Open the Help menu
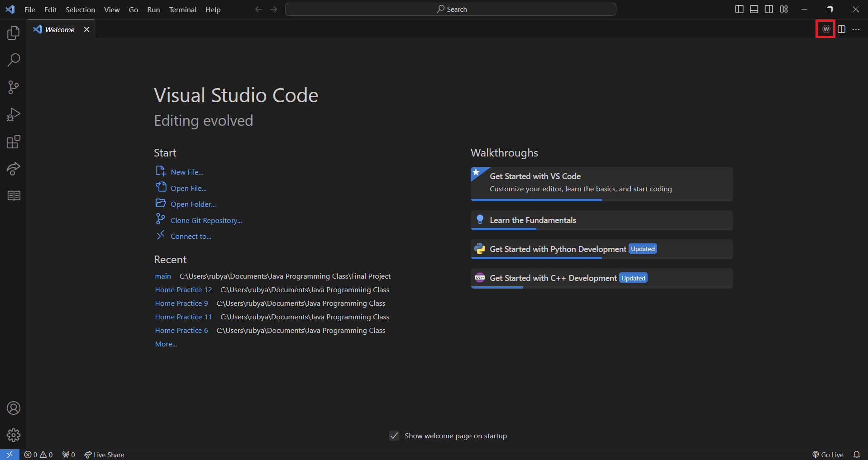The height and width of the screenshot is (460, 868). (x=213, y=9)
